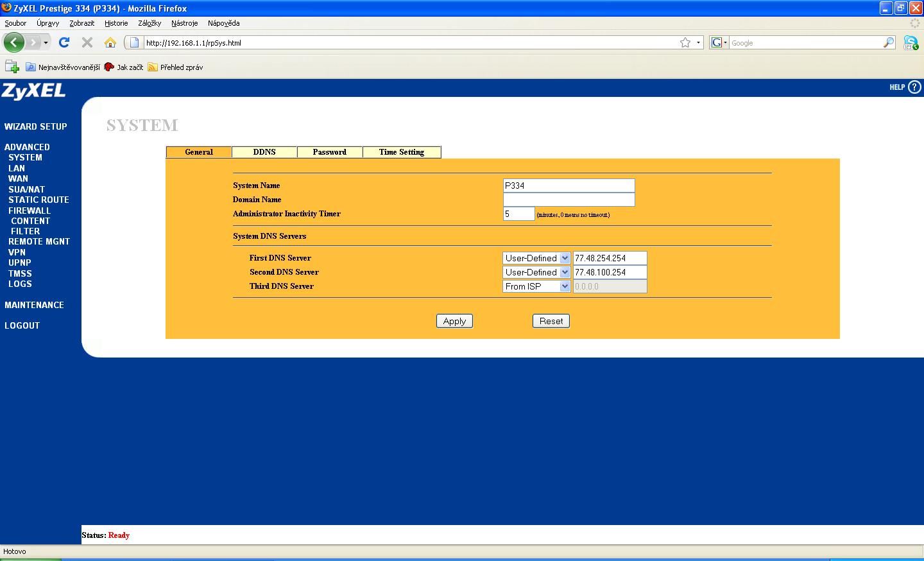Click the browser Forward arrow button
Image resolution: width=924 pixels, height=561 pixels.
33,43
